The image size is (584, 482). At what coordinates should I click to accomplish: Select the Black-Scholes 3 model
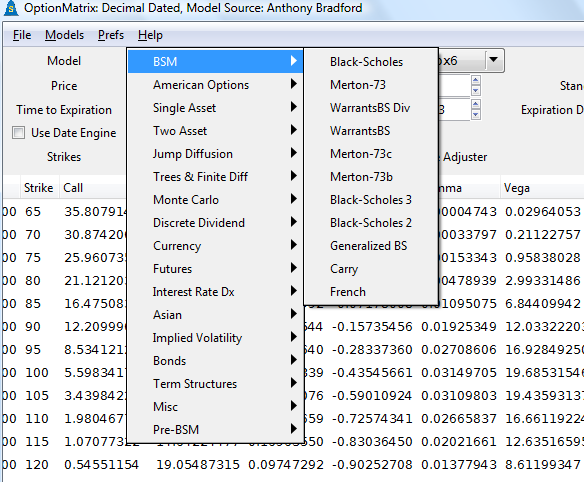click(x=371, y=200)
